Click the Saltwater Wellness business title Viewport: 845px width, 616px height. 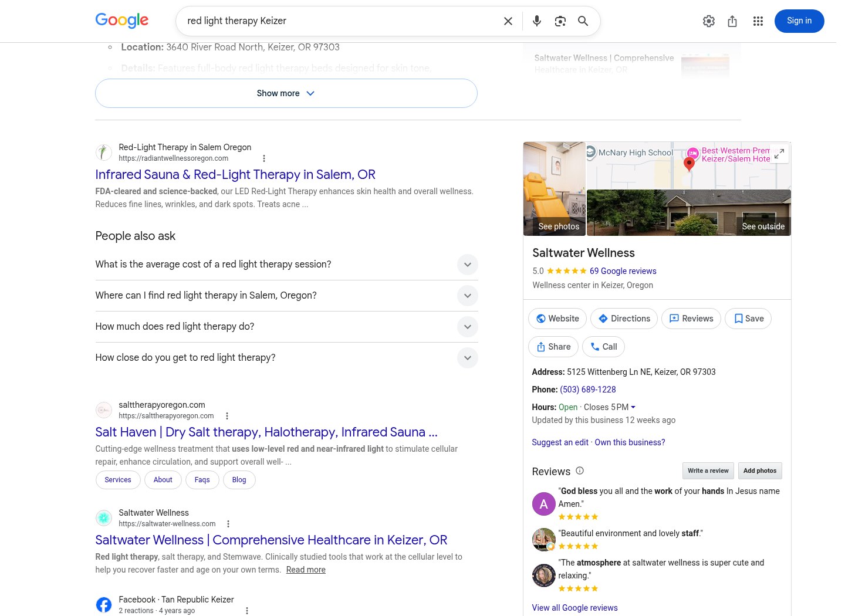point(584,253)
